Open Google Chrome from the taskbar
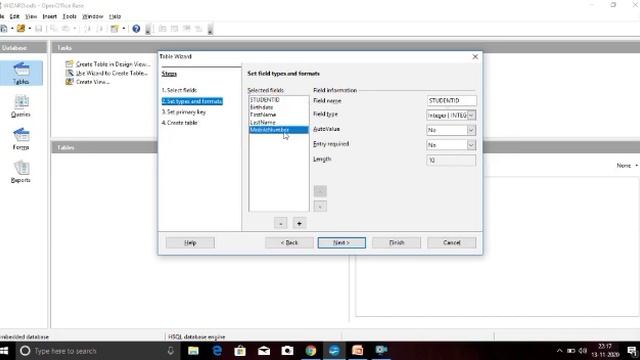This screenshot has width=640, height=360. 311,351
